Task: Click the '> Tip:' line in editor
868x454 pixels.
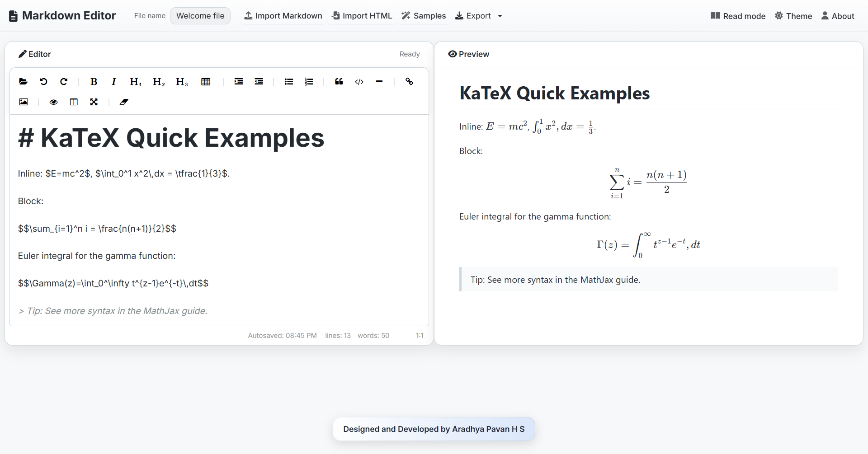Action: [113, 311]
